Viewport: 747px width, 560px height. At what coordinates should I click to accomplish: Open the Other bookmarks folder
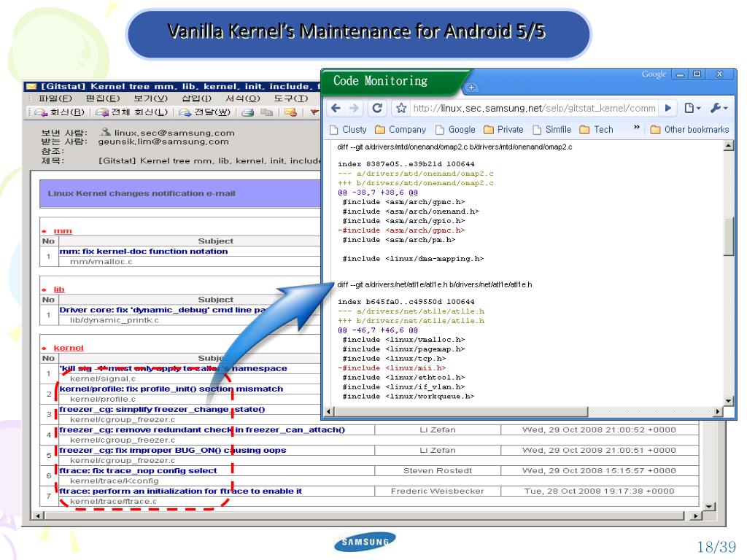(690, 130)
